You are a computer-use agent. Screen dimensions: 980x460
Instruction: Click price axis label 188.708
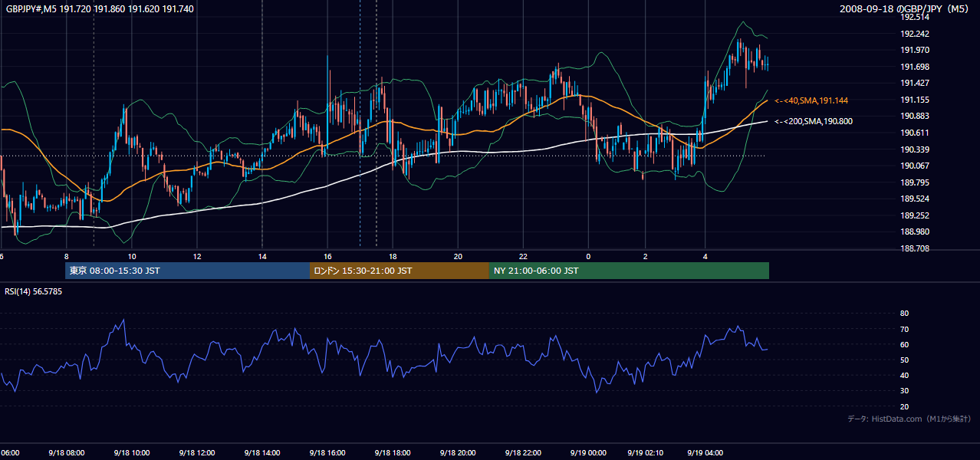point(915,248)
